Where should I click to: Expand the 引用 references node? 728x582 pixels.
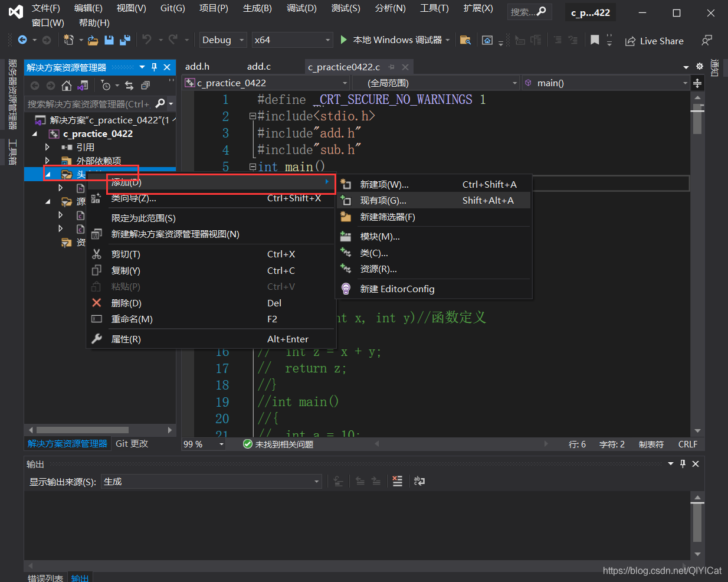click(x=48, y=147)
